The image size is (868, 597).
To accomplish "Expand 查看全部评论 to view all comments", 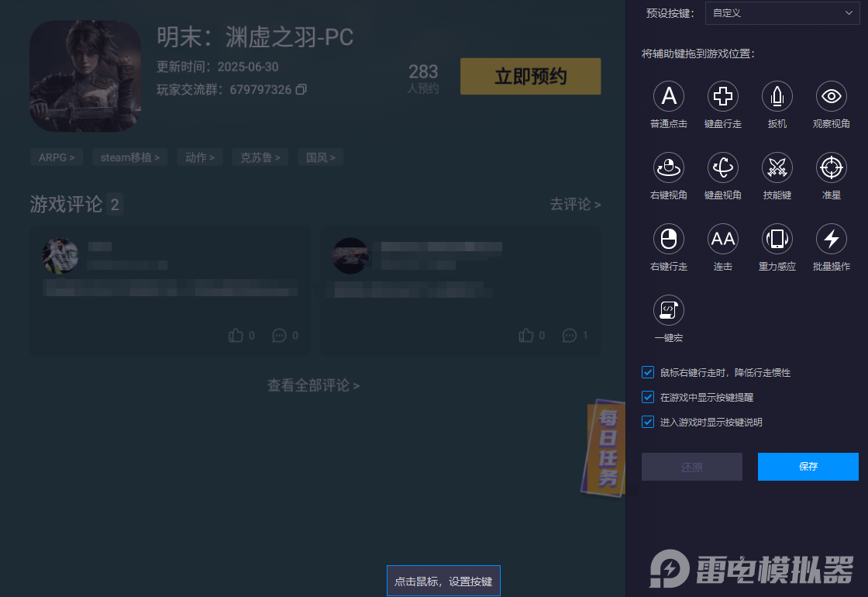I will (313, 385).
